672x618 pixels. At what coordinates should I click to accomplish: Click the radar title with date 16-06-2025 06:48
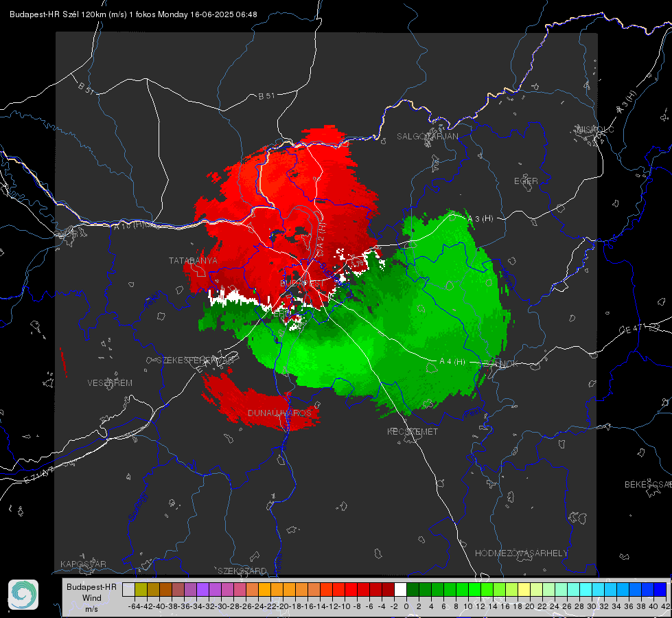[133, 14]
